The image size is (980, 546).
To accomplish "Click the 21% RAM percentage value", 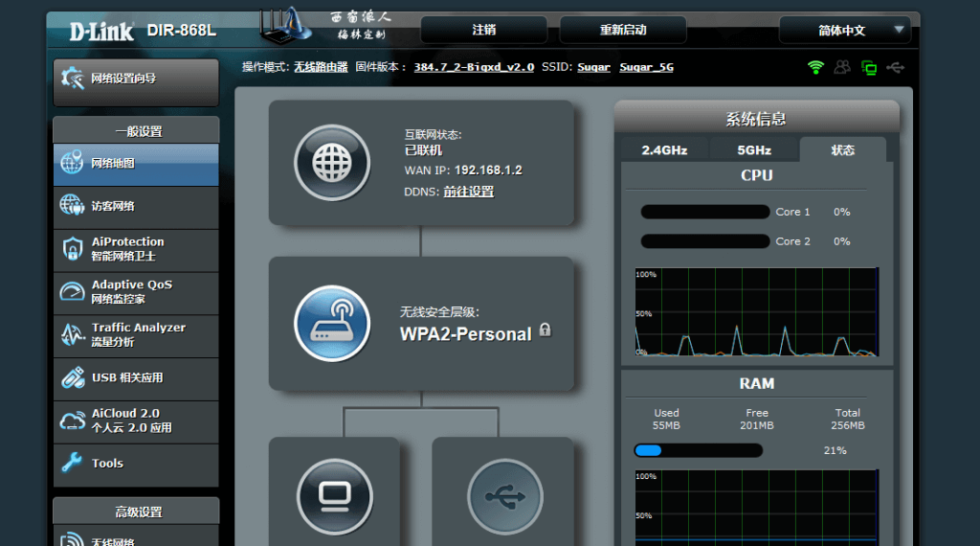I will [835, 450].
